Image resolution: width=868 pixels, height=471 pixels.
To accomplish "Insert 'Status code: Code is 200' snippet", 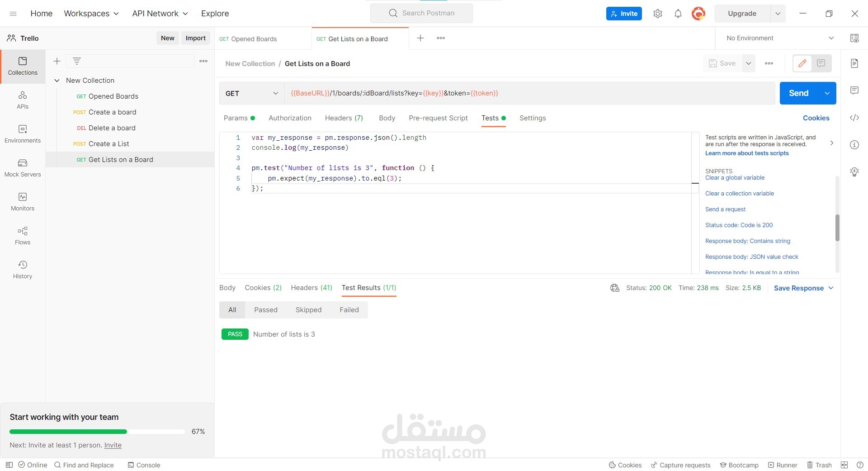I will tap(739, 225).
